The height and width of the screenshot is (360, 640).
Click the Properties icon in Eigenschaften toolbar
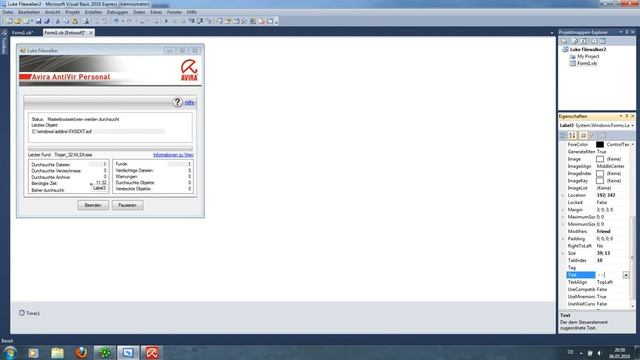(583, 136)
